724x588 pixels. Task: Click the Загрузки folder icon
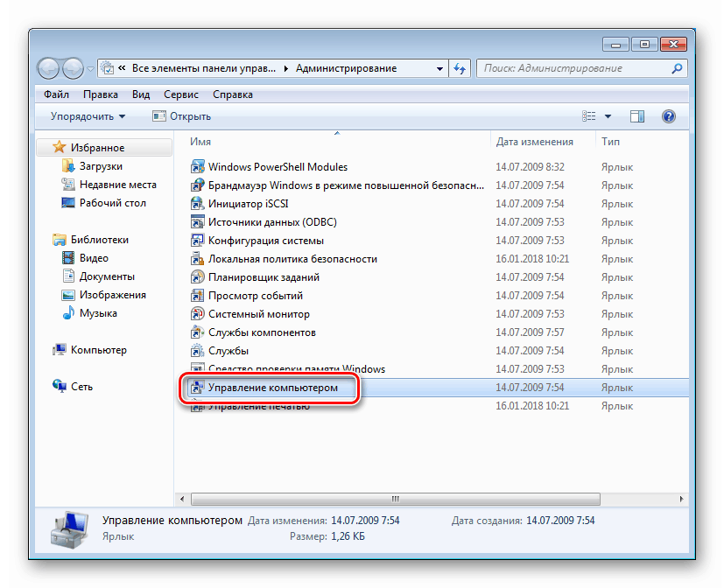[68, 165]
